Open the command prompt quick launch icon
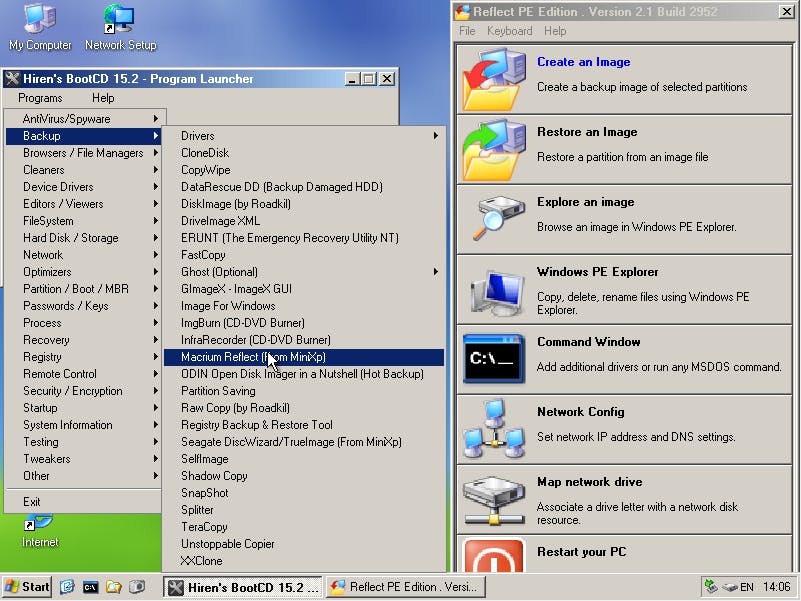 [x=90, y=587]
